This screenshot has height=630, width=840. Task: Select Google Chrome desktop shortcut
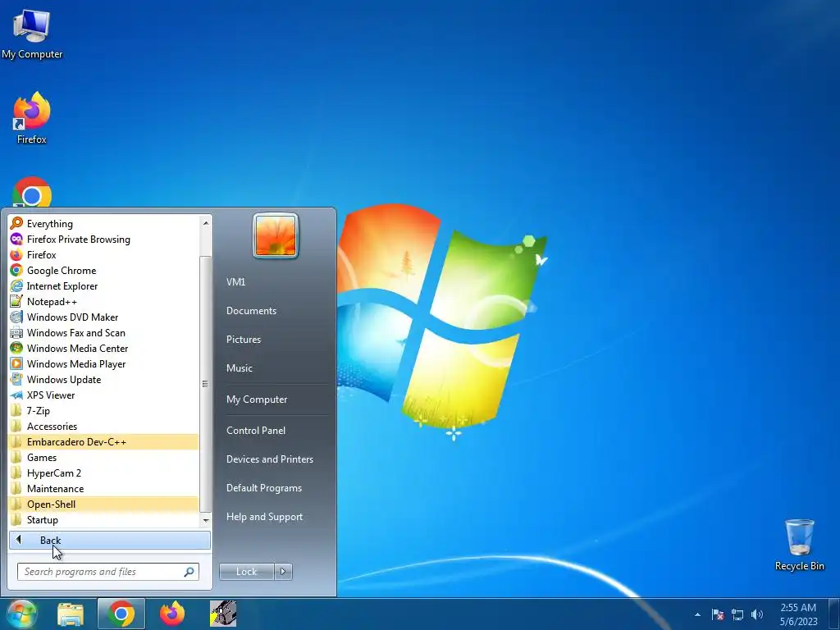click(32, 193)
